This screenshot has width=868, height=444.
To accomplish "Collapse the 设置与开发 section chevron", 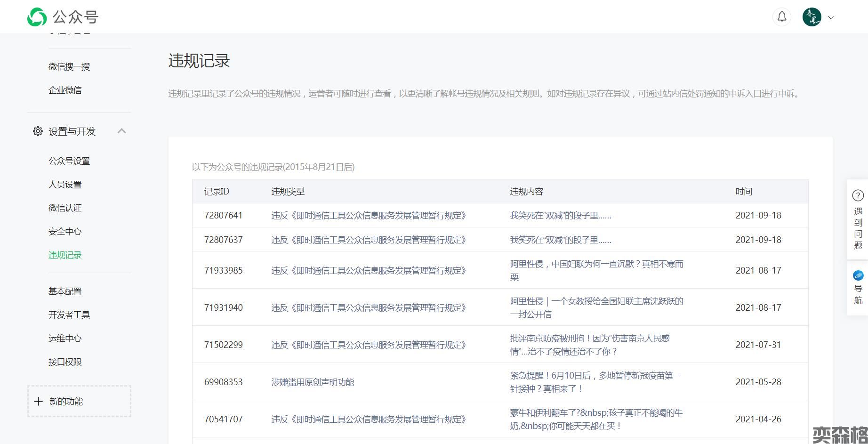I will tap(121, 131).
